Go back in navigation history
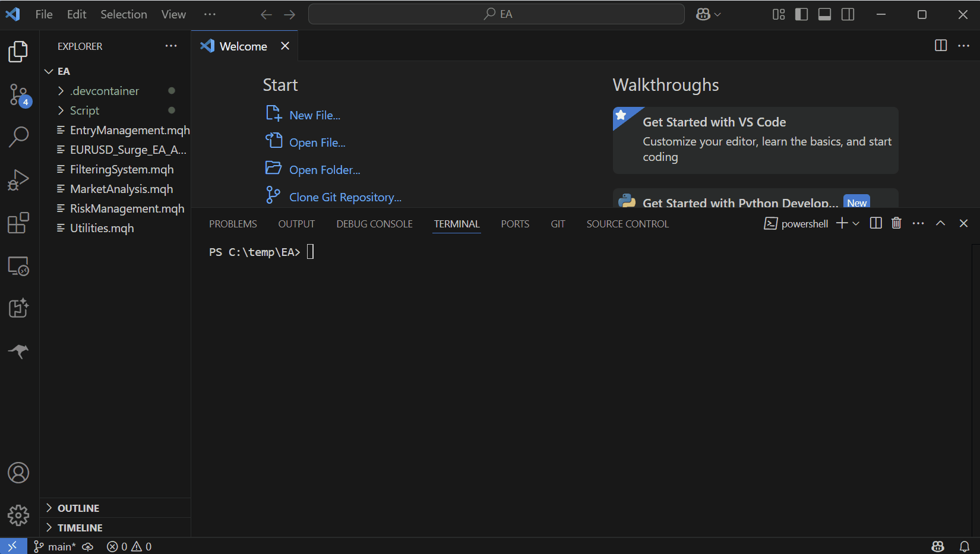 click(266, 14)
